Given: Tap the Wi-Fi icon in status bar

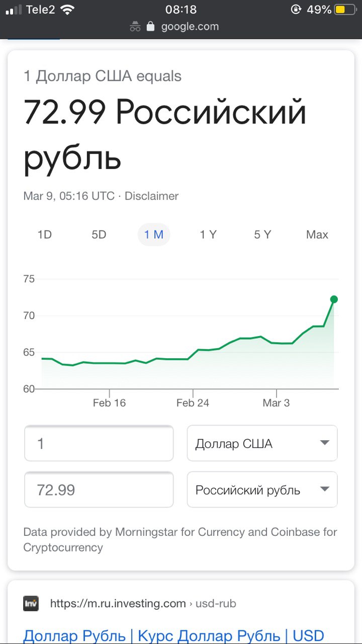Looking at the screenshot, I should (x=67, y=9).
